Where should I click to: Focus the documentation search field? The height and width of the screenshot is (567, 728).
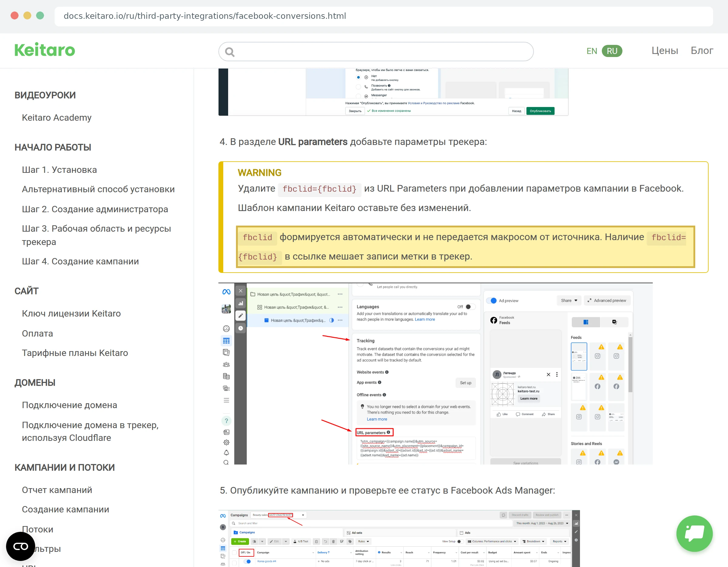pyautogui.click(x=376, y=52)
